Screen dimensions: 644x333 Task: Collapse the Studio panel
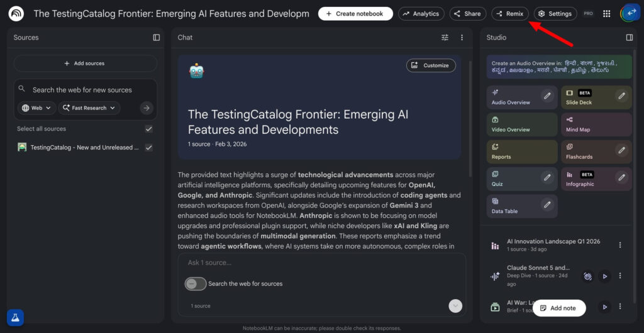point(629,38)
